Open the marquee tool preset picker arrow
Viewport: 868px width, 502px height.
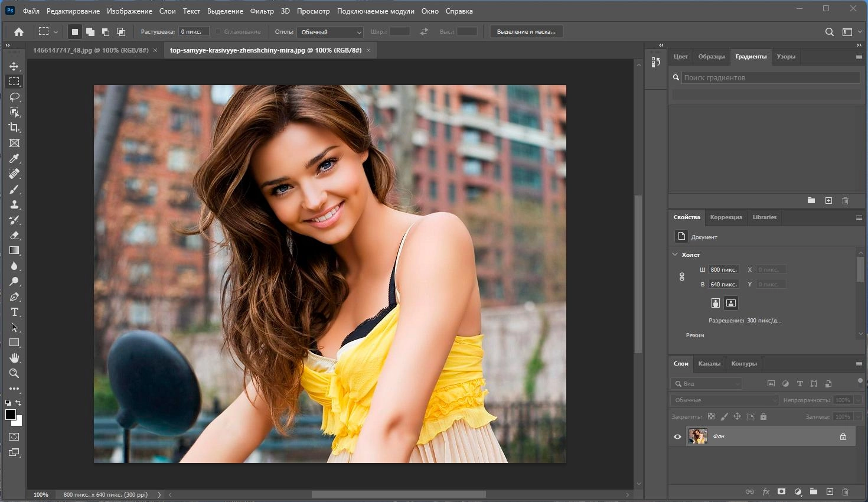click(x=56, y=32)
